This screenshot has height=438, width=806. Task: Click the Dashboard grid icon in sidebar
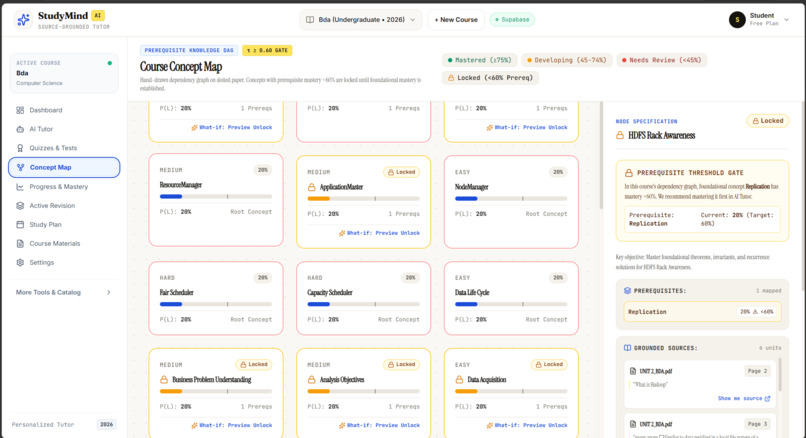tap(20, 110)
